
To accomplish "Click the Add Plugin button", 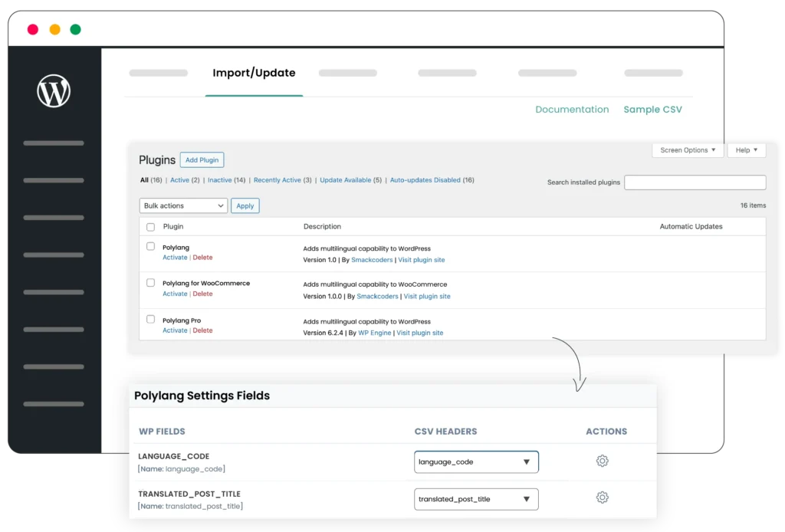I will tap(202, 159).
